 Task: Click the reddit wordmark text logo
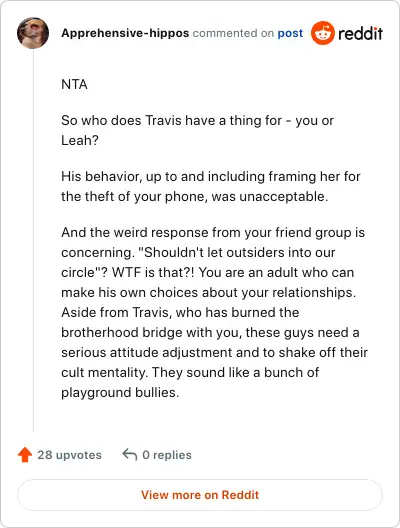[360, 33]
